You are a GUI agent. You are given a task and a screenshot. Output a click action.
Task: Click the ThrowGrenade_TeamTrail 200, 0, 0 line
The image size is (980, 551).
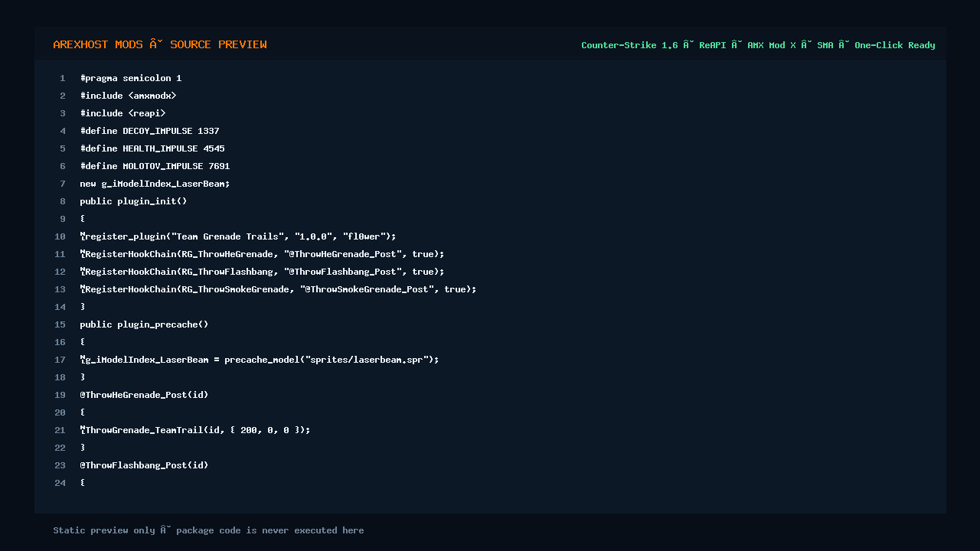click(195, 430)
